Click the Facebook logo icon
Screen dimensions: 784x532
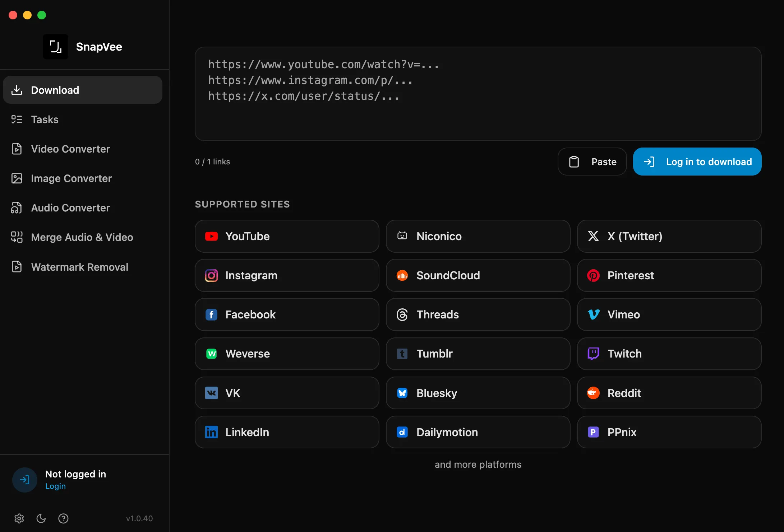(211, 314)
